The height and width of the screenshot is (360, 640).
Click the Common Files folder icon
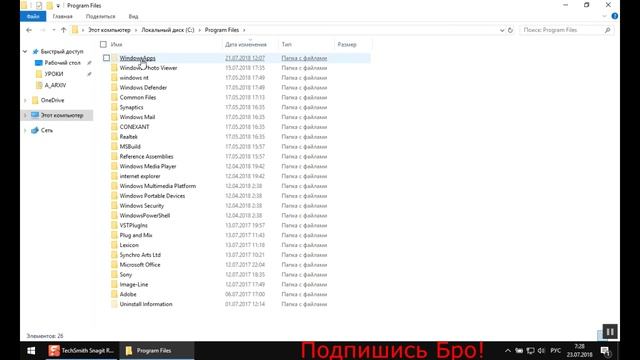114,97
